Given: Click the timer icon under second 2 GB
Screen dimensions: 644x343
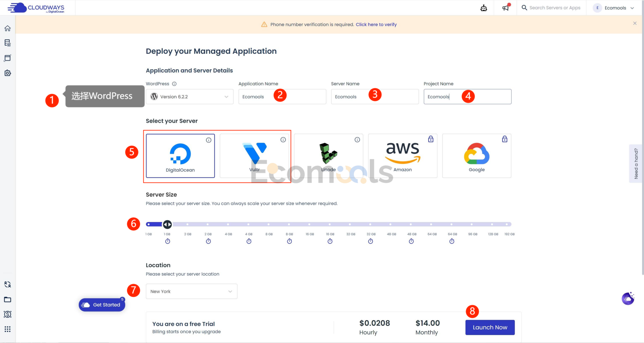Looking at the screenshot, I should pyautogui.click(x=208, y=241).
